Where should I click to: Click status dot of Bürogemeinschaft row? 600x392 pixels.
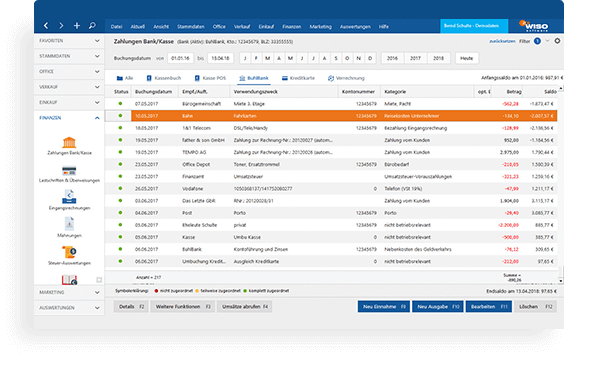121,104
